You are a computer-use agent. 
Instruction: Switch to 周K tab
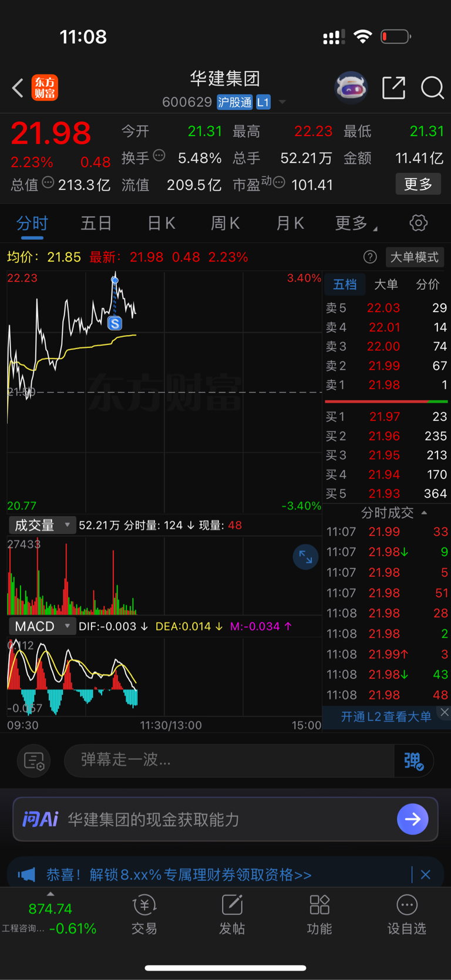(x=225, y=223)
